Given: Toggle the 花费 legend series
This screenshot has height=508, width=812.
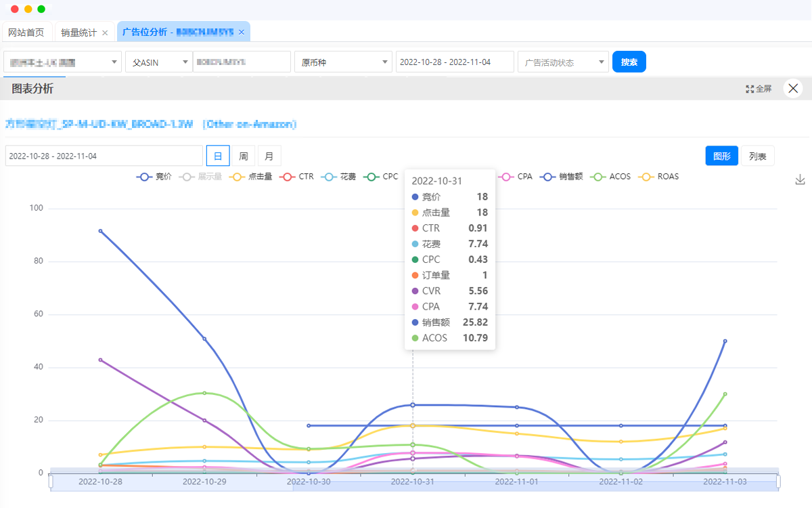Looking at the screenshot, I should [339, 177].
